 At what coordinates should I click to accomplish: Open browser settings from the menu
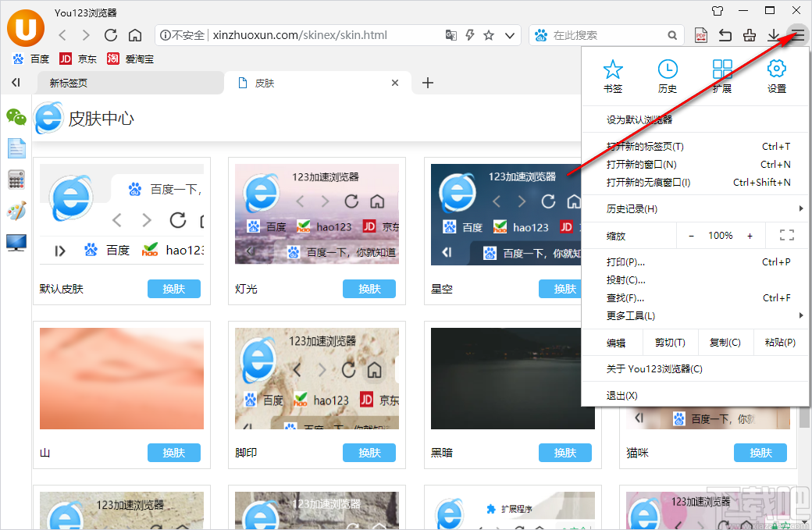(776, 74)
